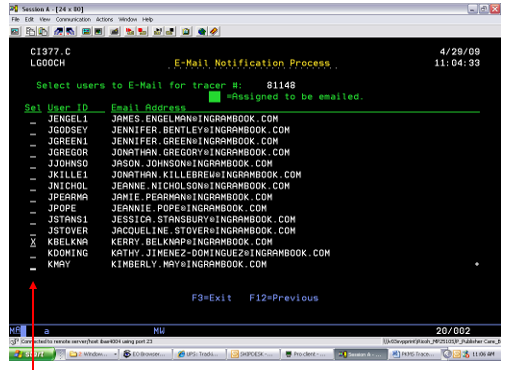511x370 pixels.
Task: Open the View menu
Action: [x=45, y=19]
